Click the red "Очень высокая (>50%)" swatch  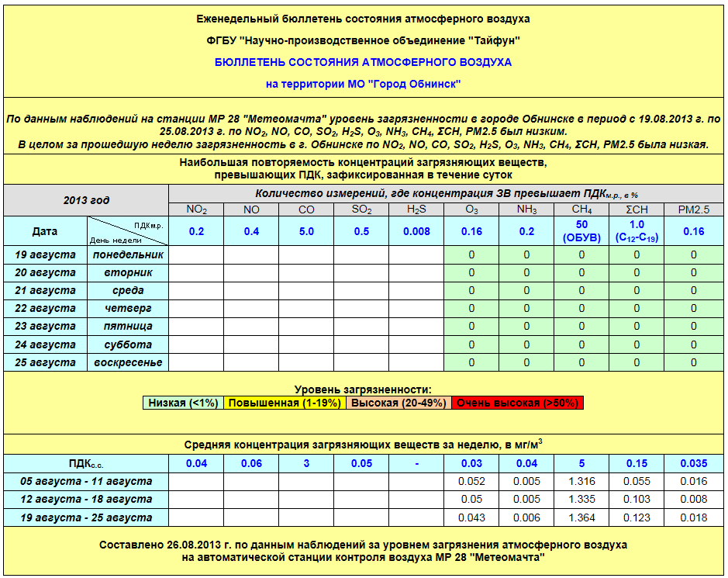pyautogui.click(x=516, y=403)
